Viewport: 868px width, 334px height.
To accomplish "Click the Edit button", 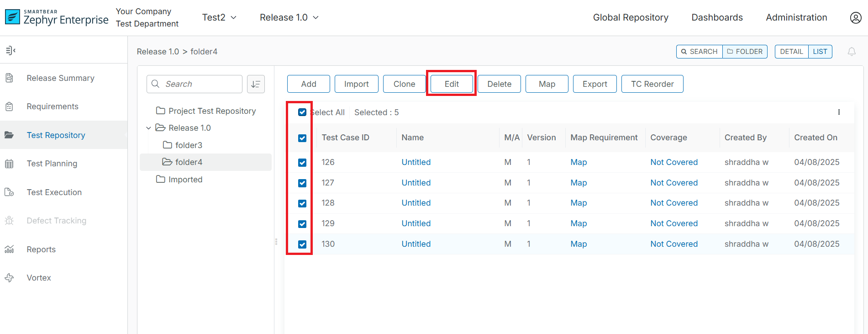I will (x=452, y=84).
